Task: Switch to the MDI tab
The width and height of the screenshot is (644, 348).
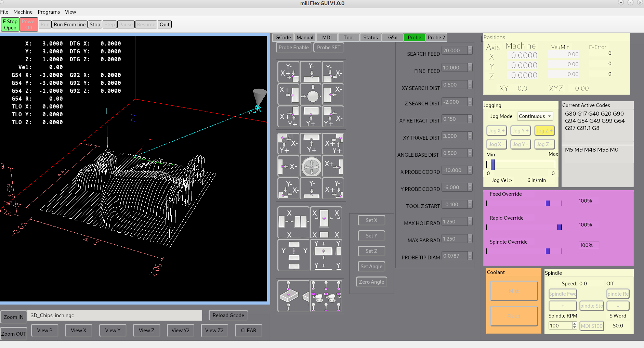Action: click(x=327, y=37)
